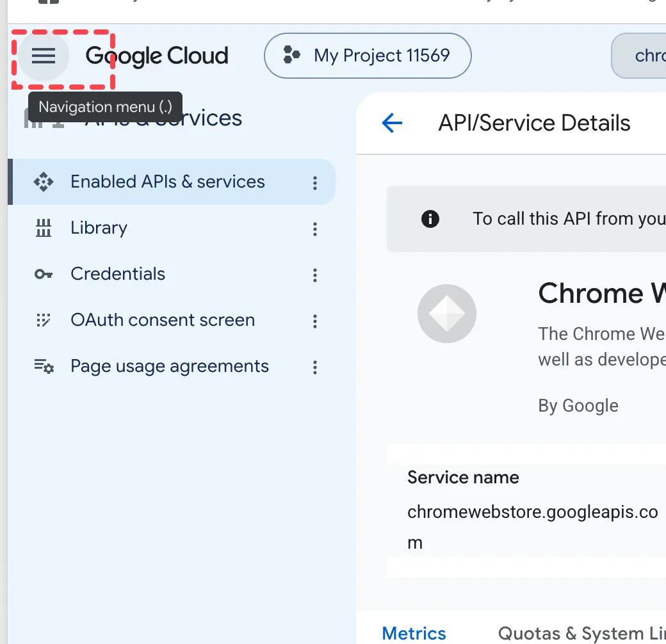Open more options for Page usage agreements

[314, 367]
